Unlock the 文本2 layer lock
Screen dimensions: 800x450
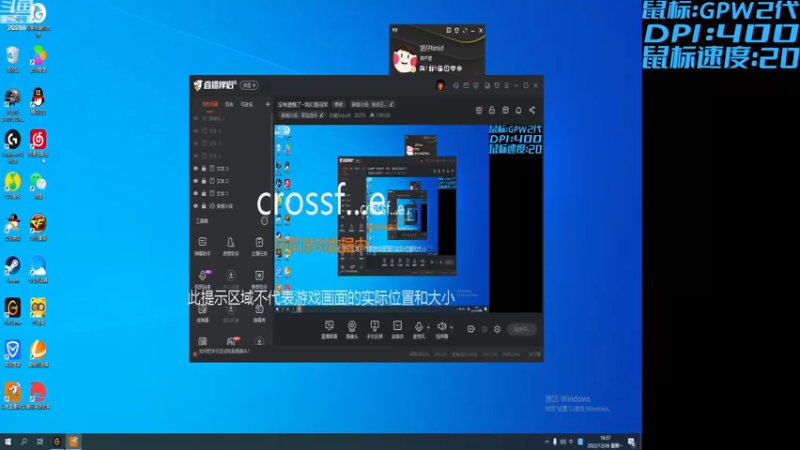click(x=204, y=181)
